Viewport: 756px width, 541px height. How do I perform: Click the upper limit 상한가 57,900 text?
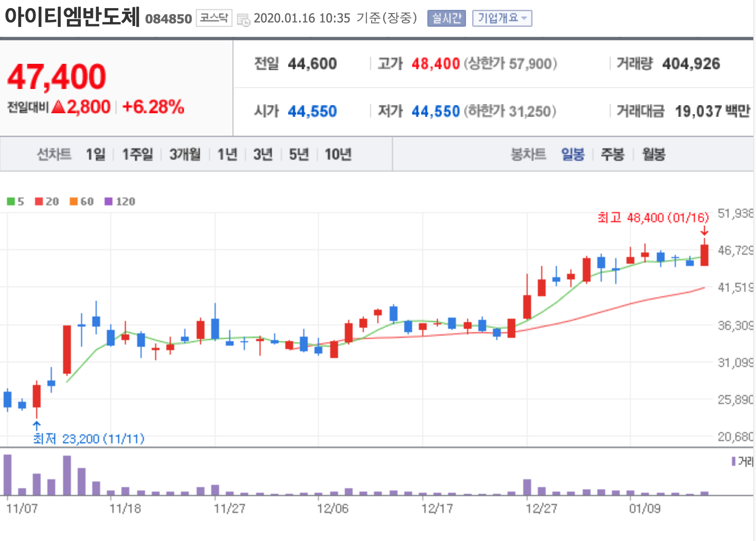(x=510, y=64)
